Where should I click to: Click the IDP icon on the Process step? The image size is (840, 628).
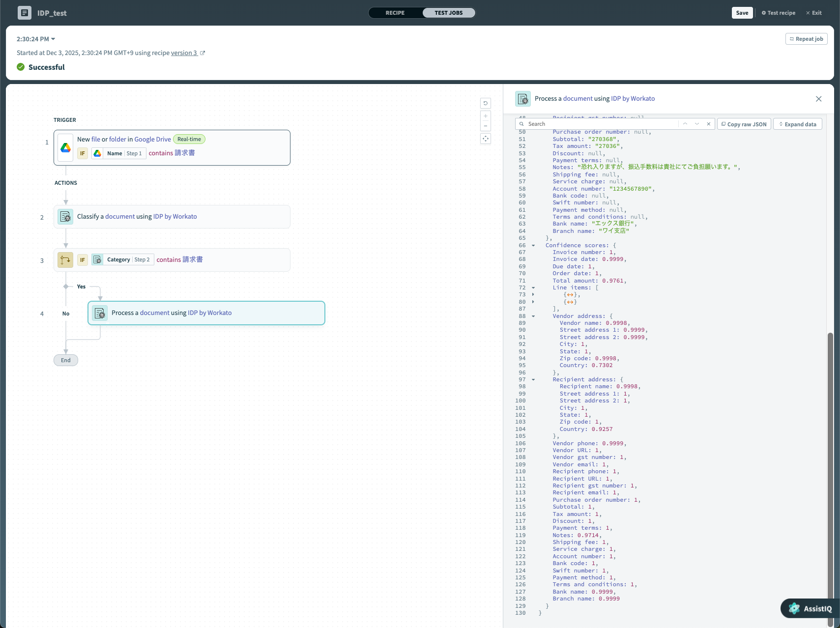pyautogui.click(x=100, y=313)
